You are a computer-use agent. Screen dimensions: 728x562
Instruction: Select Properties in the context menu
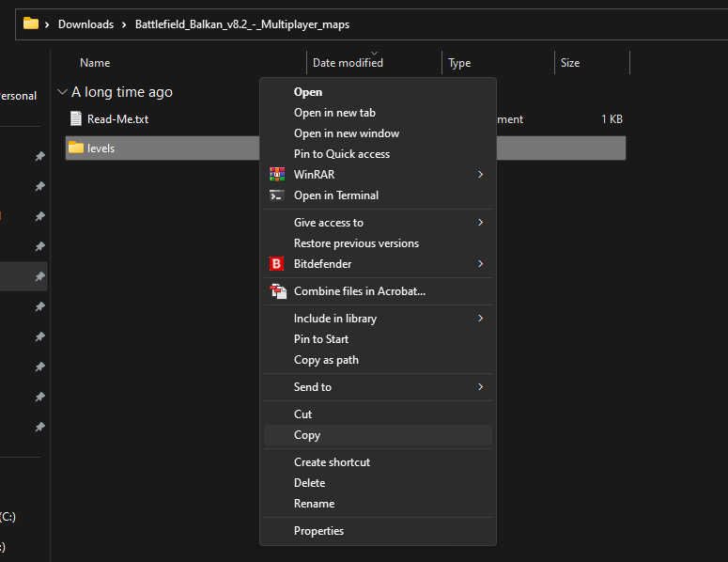coord(318,531)
